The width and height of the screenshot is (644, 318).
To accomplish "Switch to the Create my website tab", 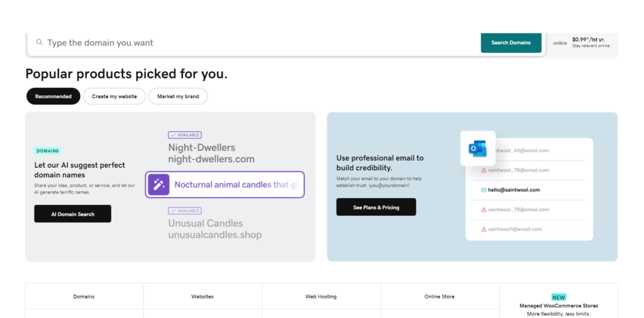I will click(x=114, y=96).
